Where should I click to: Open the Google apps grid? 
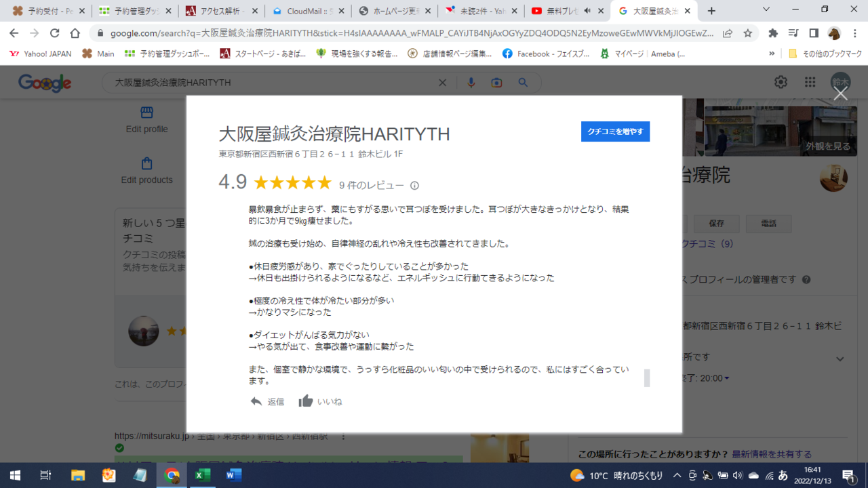pos(810,82)
